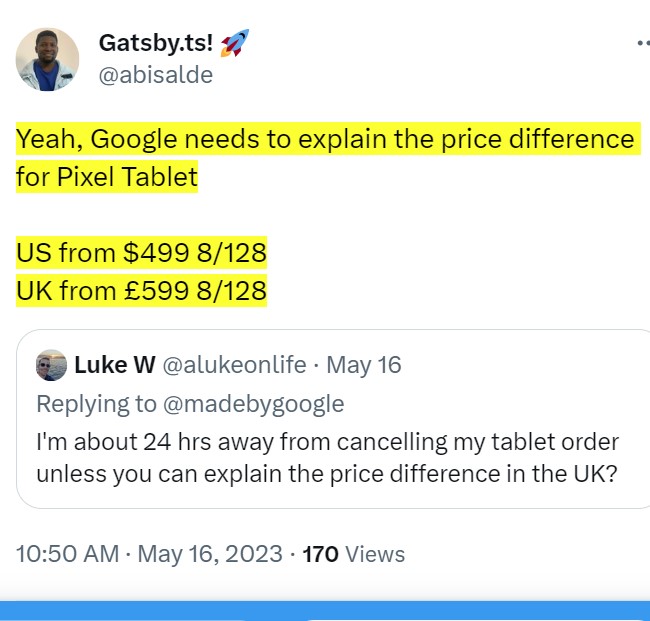
Task: Open the Gatsby.ts! display name
Action: [x=155, y=44]
